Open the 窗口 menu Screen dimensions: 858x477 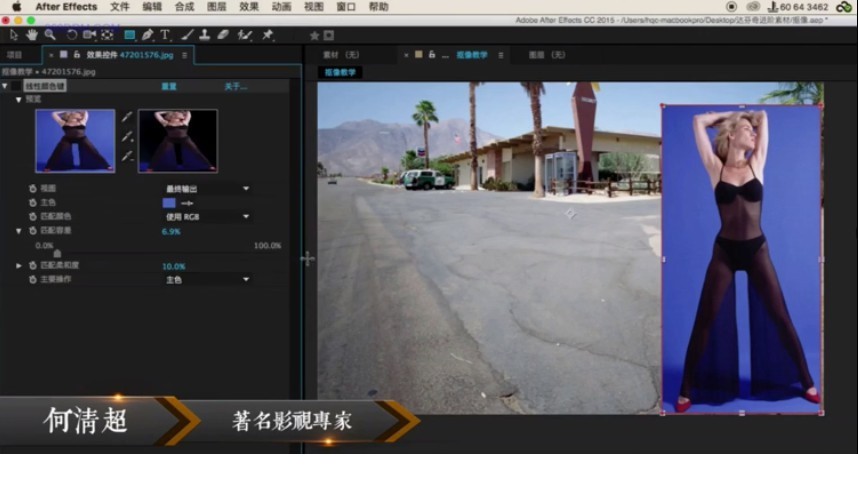tap(346, 7)
